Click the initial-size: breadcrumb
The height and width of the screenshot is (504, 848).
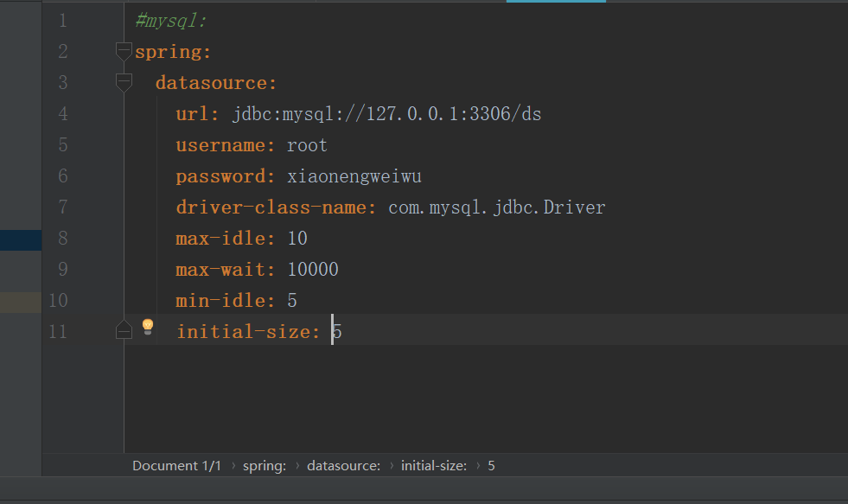434,465
